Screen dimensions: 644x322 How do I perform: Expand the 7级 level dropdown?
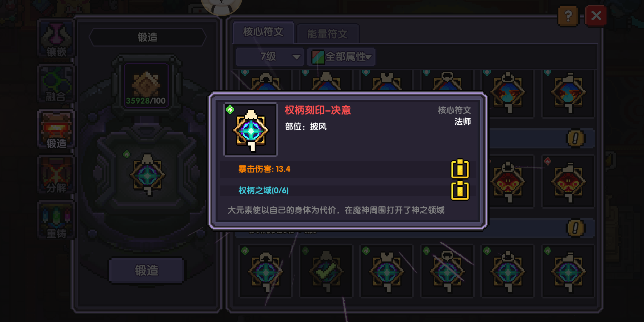pyautogui.click(x=270, y=56)
